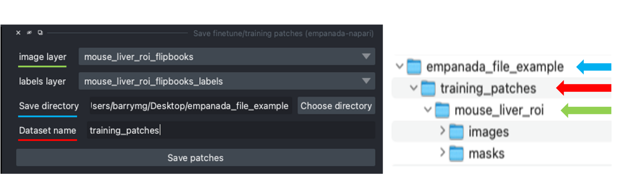644x193 pixels.
Task: Close the Save finetune/training patches panel
Action: [18, 32]
